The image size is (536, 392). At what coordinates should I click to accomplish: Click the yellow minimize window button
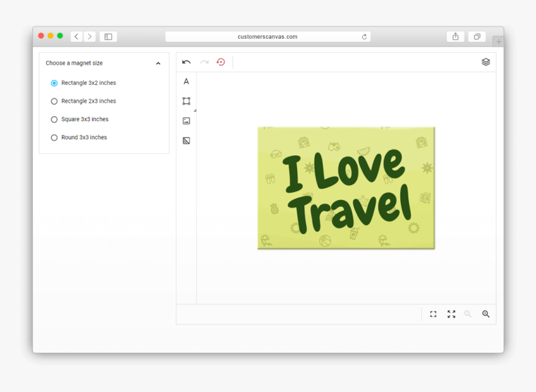pyautogui.click(x=50, y=36)
